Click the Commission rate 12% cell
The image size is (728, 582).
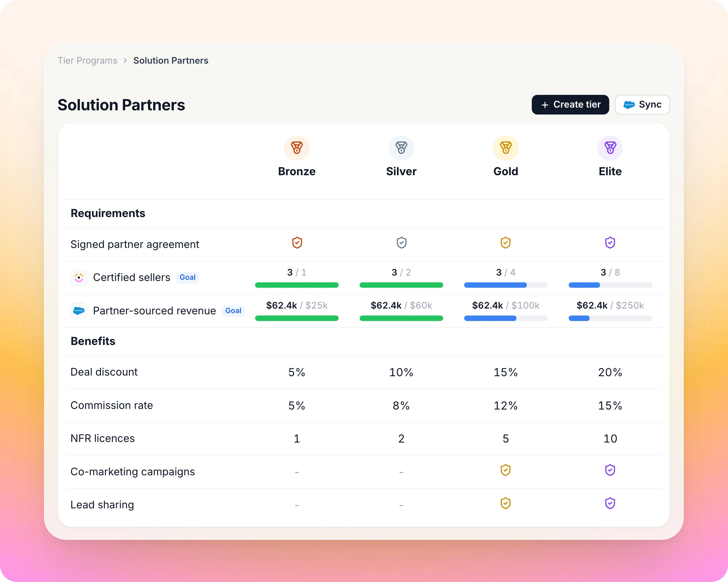click(x=505, y=406)
